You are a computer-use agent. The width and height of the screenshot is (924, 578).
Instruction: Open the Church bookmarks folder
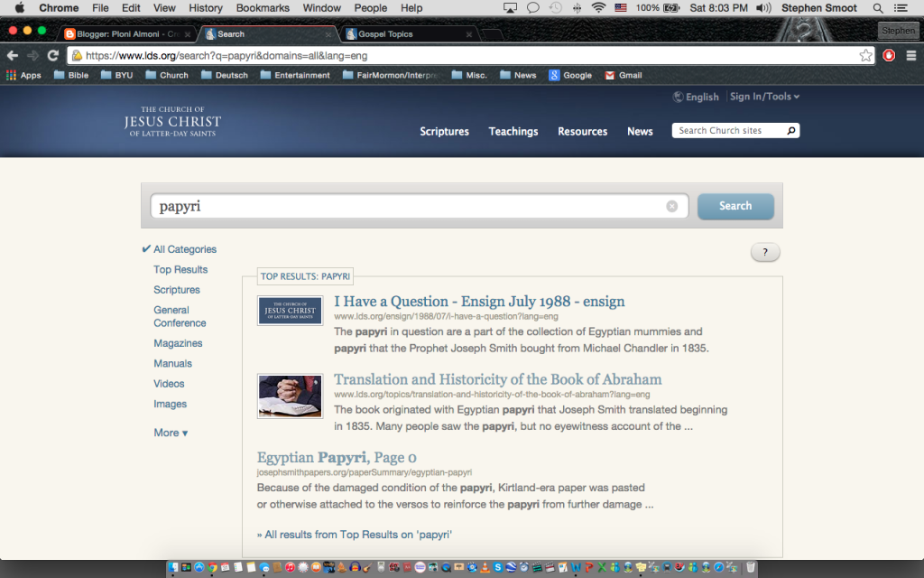(167, 75)
